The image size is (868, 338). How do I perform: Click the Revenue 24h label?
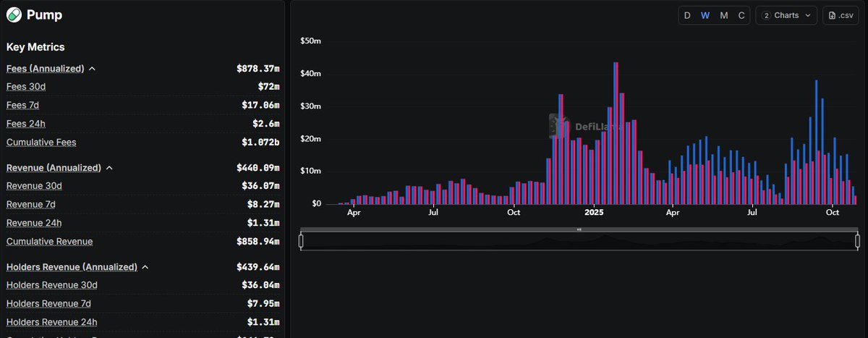34,223
